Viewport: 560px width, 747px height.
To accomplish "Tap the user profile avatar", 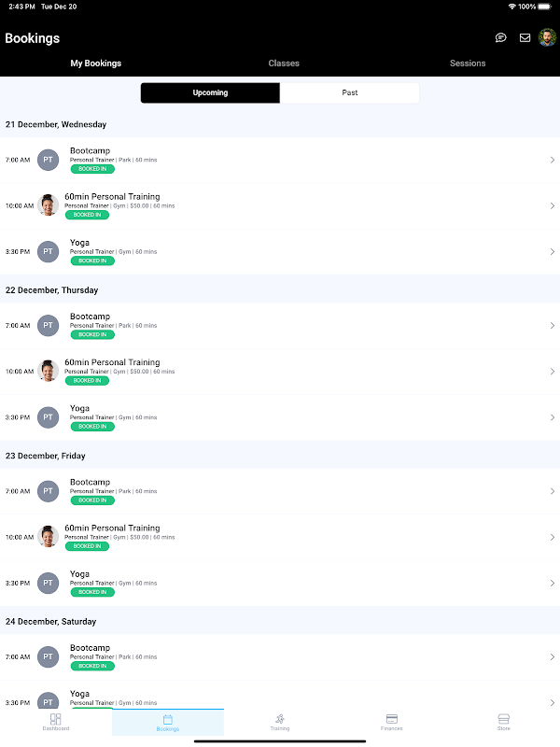I will click(547, 37).
